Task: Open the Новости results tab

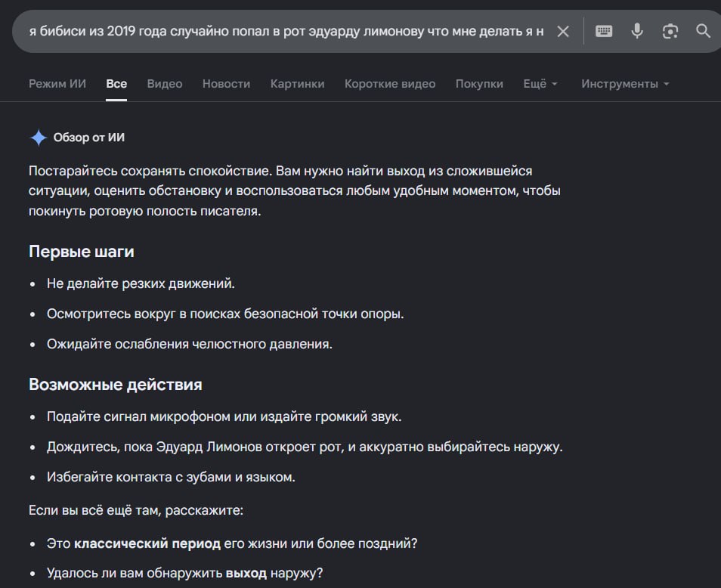Action: click(226, 84)
